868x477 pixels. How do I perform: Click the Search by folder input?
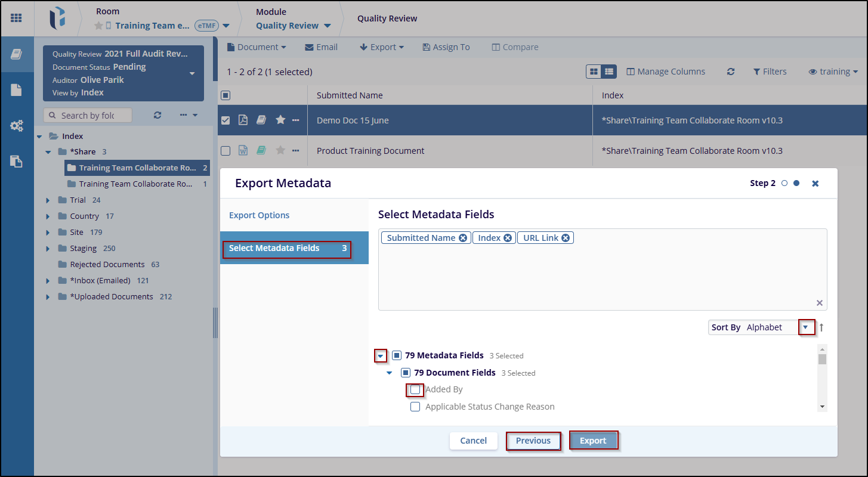pos(88,116)
